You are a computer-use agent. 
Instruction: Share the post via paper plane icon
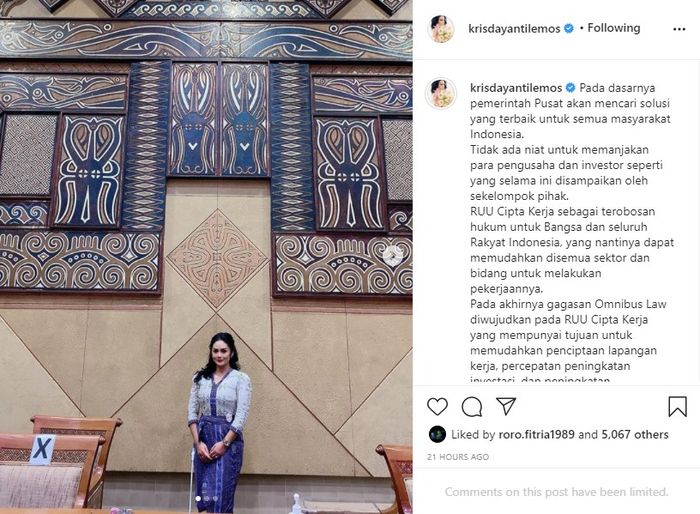(506, 406)
